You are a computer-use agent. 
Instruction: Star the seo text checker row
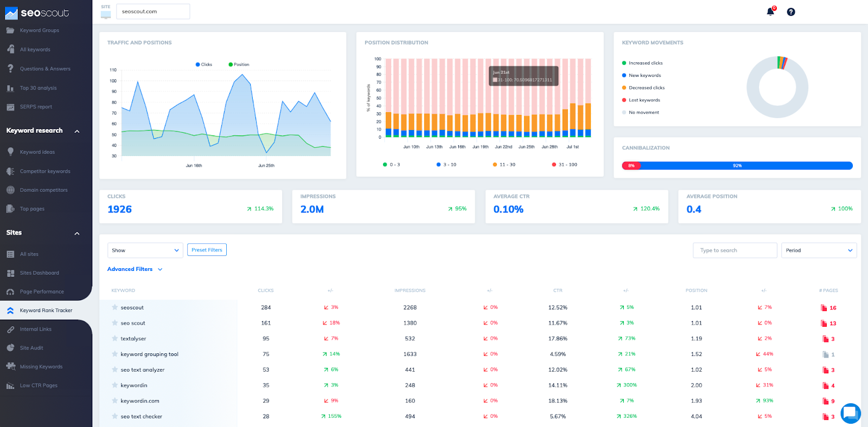[x=114, y=416]
